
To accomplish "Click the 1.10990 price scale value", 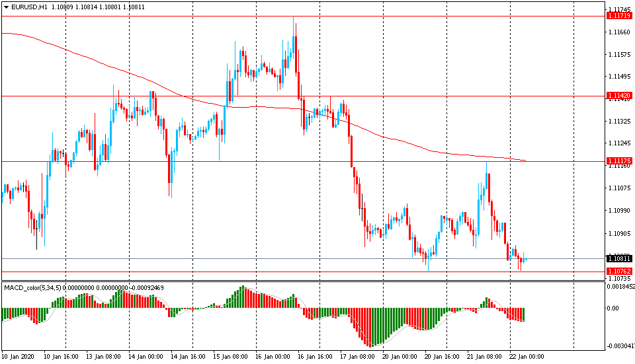I will [x=619, y=210].
